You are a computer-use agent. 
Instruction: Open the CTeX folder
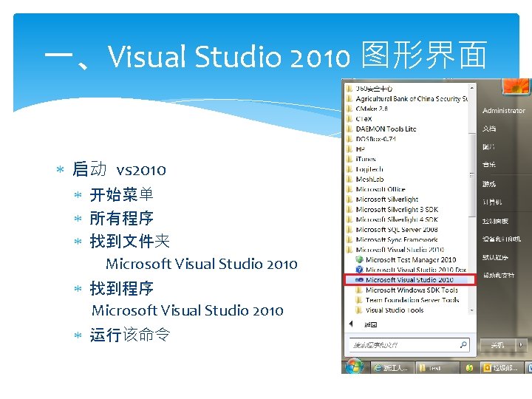[359, 119]
